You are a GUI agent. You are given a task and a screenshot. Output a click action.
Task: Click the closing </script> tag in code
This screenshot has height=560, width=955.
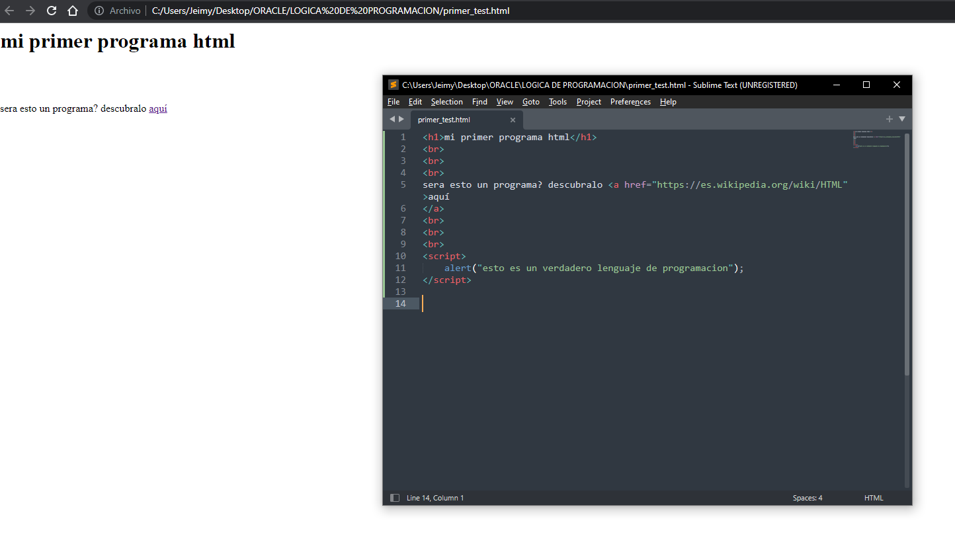[x=447, y=280]
